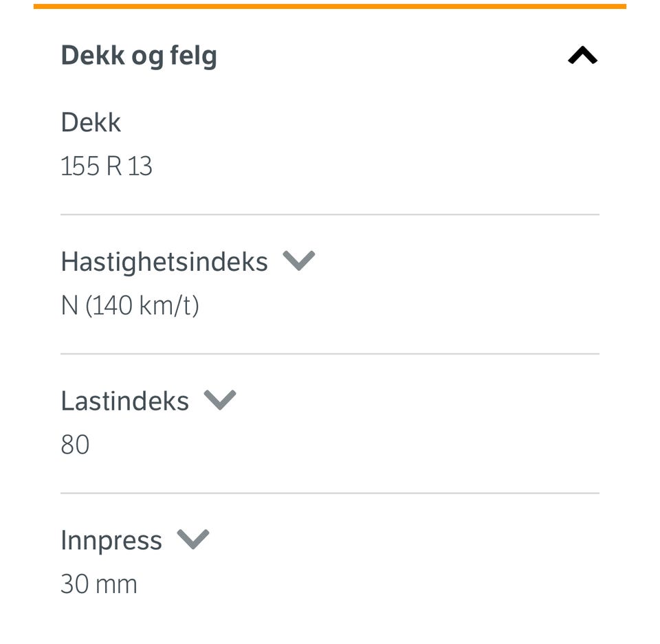Screen dimensions: 660x644
Task: Expand the Lastindeks info chevron
Action: [220, 400]
